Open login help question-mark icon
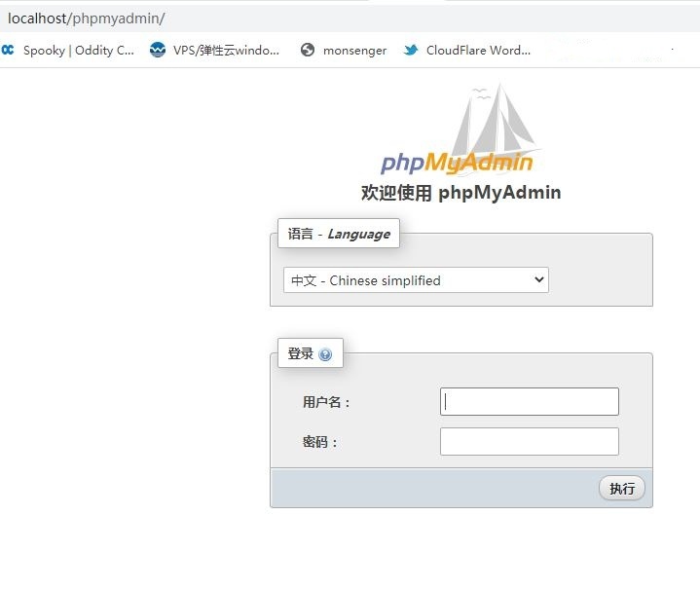 click(x=325, y=354)
